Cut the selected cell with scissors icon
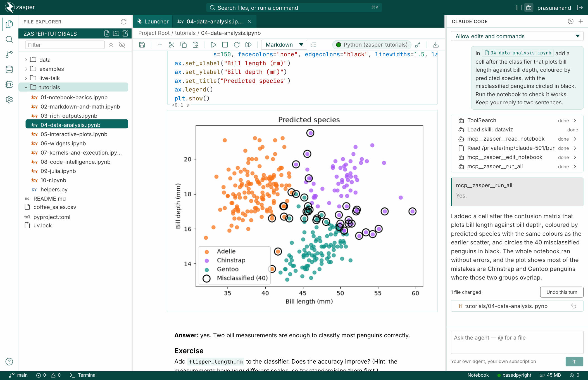588x380 pixels. [172, 45]
